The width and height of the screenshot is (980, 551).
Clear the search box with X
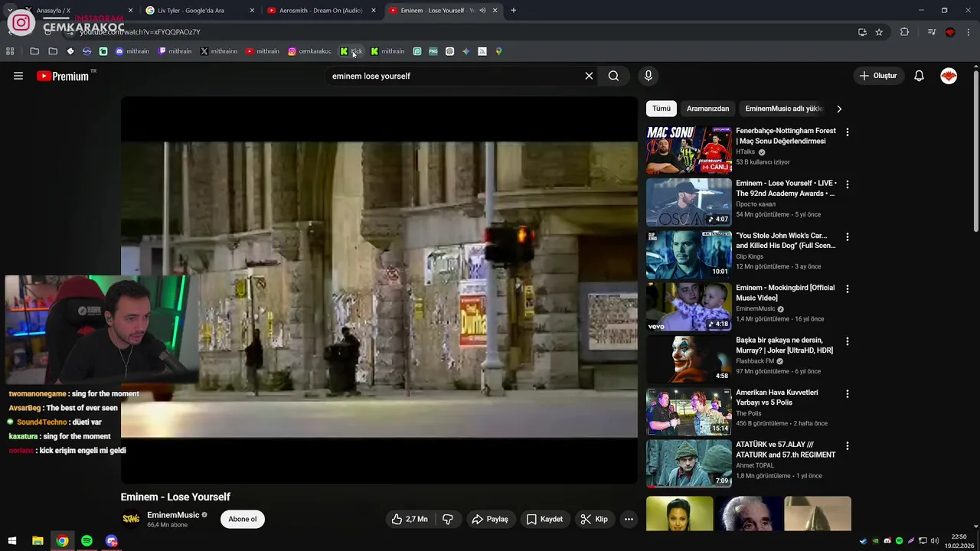coord(589,76)
